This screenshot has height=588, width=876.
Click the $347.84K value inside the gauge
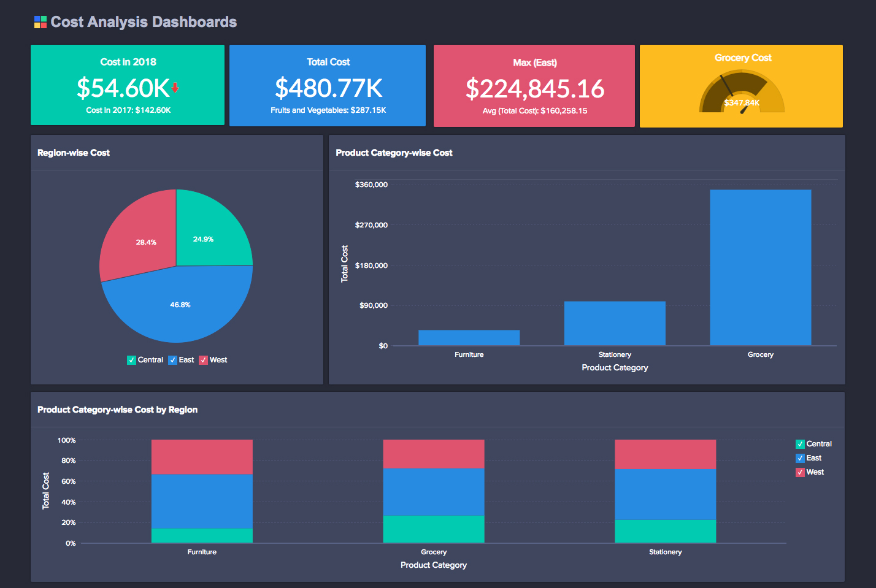click(x=742, y=103)
